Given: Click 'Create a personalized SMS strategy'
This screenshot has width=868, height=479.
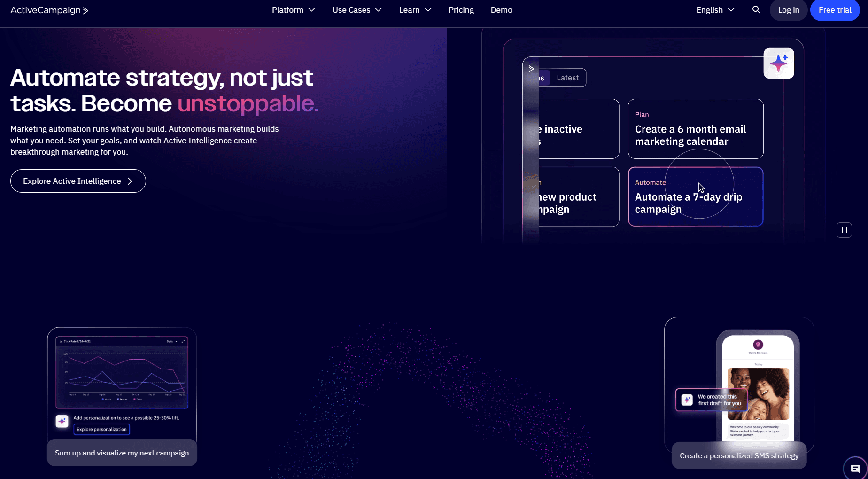Looking at the screenshot, I should [739, 455].
